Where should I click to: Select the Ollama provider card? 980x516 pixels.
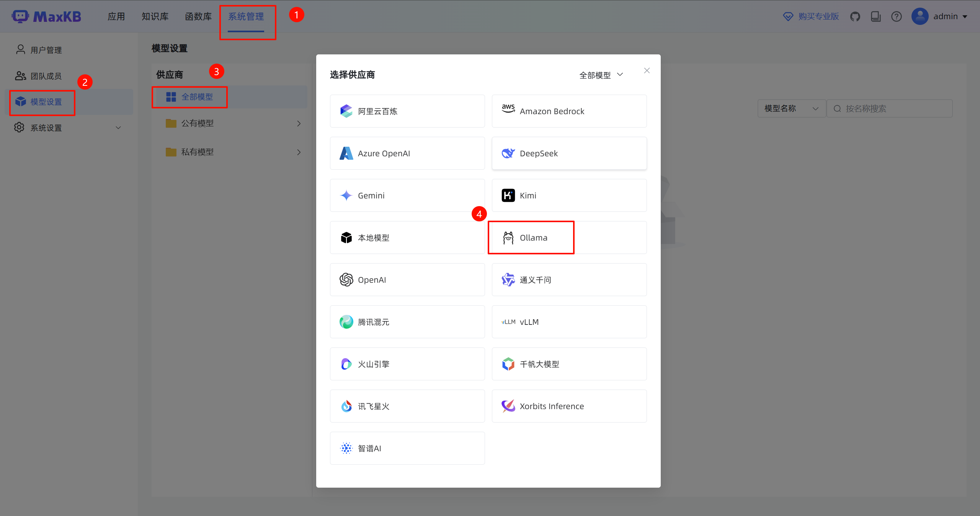pos(569,238)
